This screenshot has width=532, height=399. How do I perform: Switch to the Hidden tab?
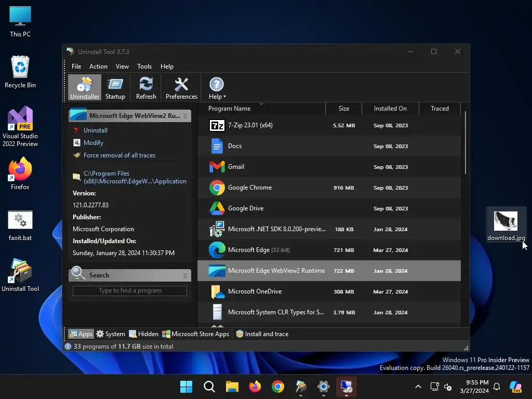tap(144, 334)
